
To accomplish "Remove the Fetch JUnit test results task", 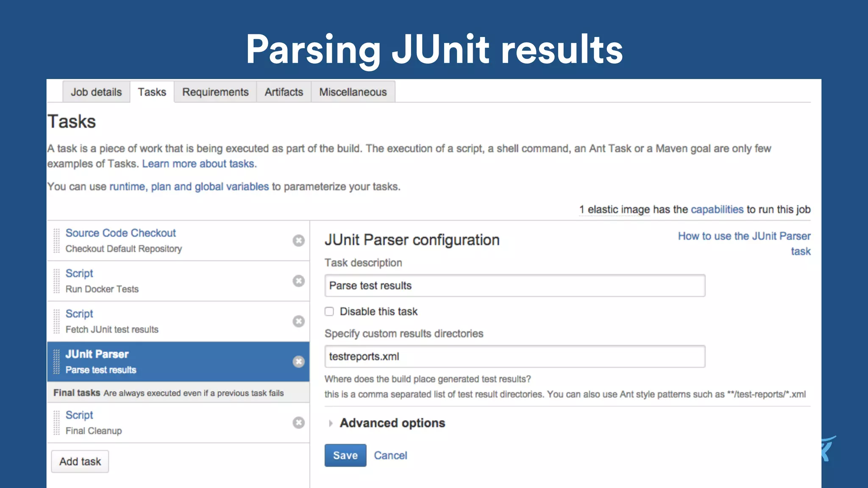I will 298,321.
